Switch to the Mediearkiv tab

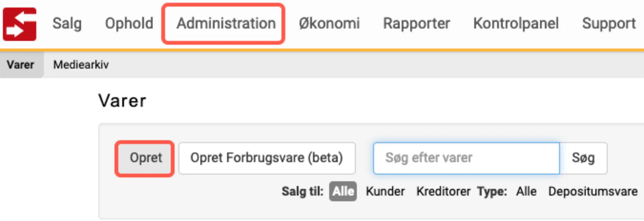click(81, 64)
